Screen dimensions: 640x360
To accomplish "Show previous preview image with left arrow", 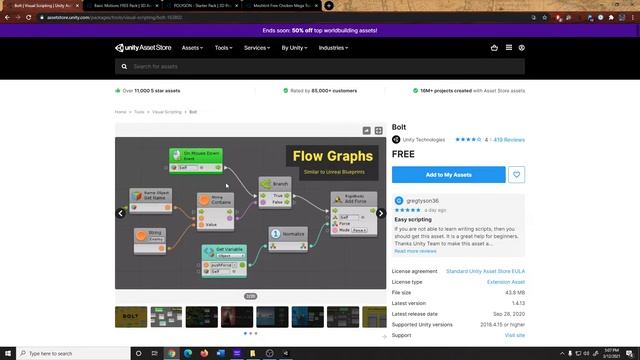I will (x=120, y=213).
